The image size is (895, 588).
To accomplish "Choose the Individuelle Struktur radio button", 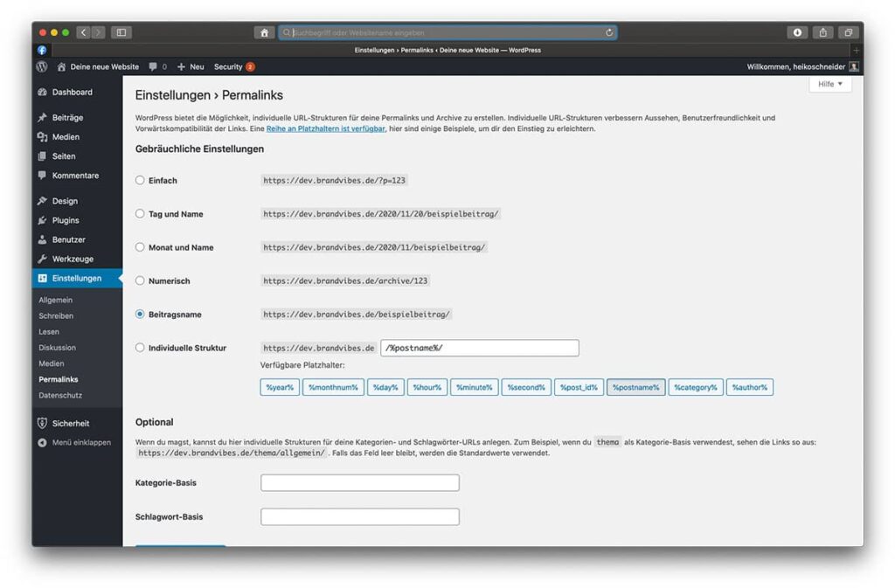I will (140, 348).
